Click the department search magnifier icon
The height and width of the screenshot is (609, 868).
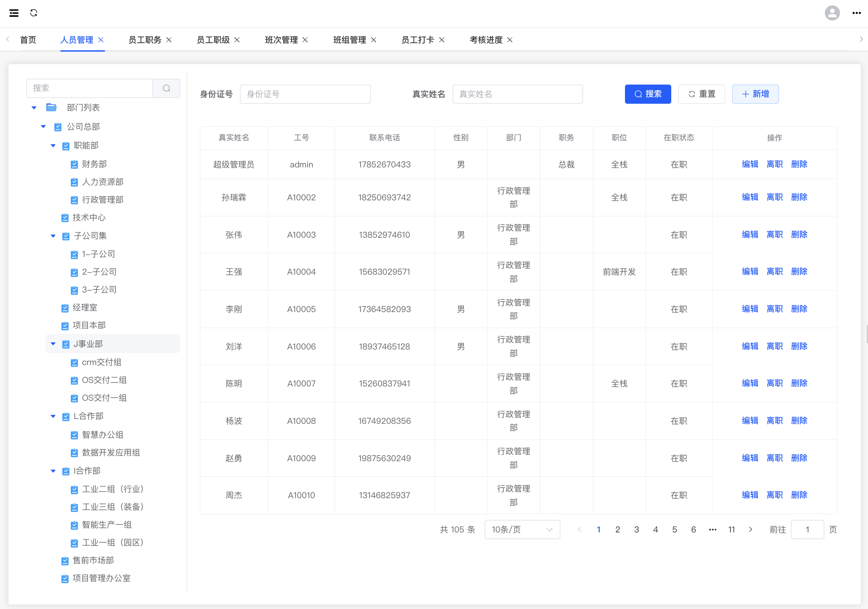pos(166,88)
